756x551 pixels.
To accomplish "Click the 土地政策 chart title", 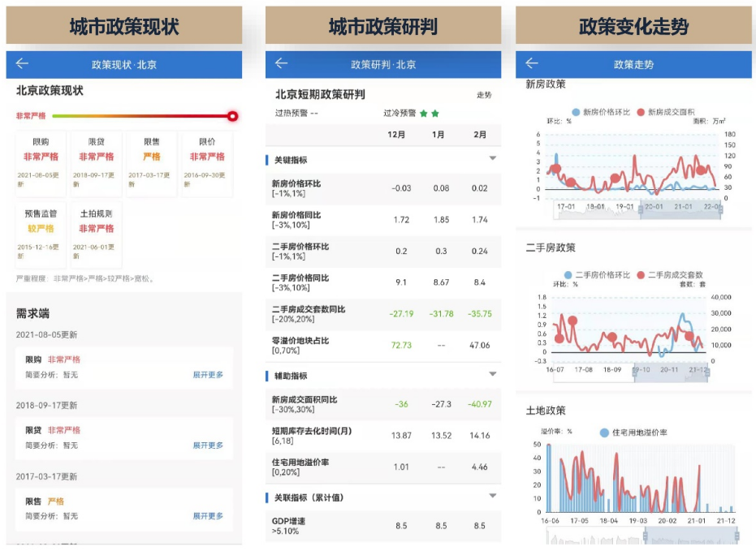I will pos(546,411).
